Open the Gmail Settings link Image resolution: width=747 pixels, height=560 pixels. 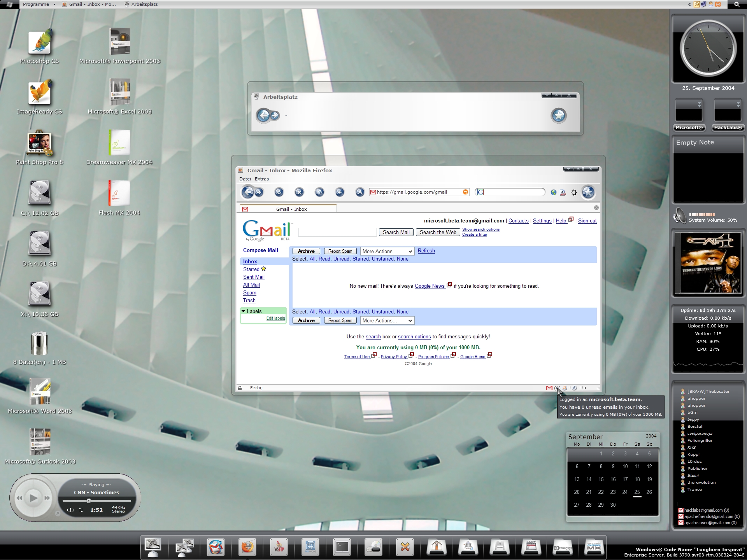(x=542, y=220)
